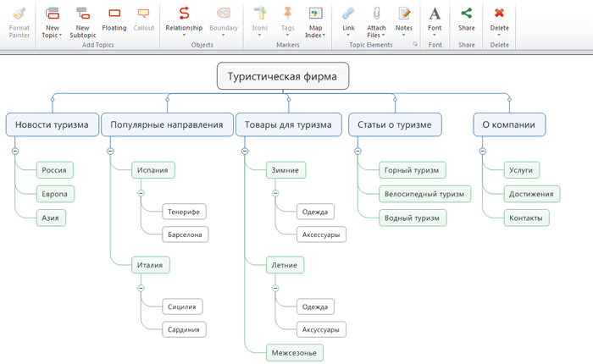The height and width of the screenshot is (364, 593).
Task: Select the Контакты subtopic
Action: click(526, 218)
